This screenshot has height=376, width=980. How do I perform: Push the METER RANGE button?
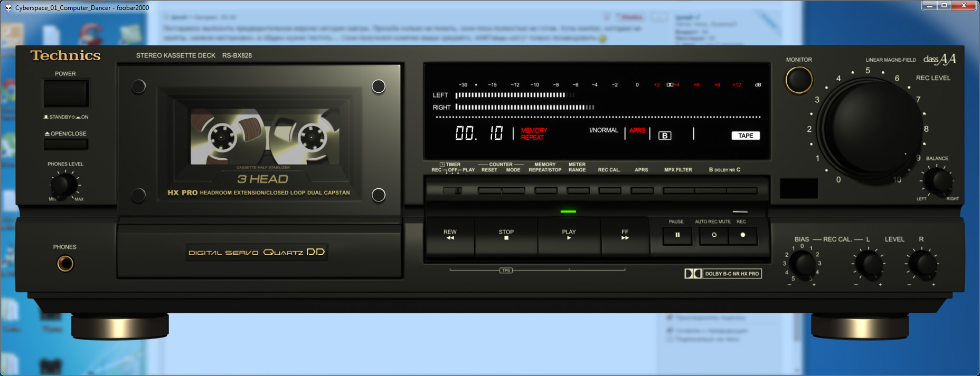click(x=578, y=190)
